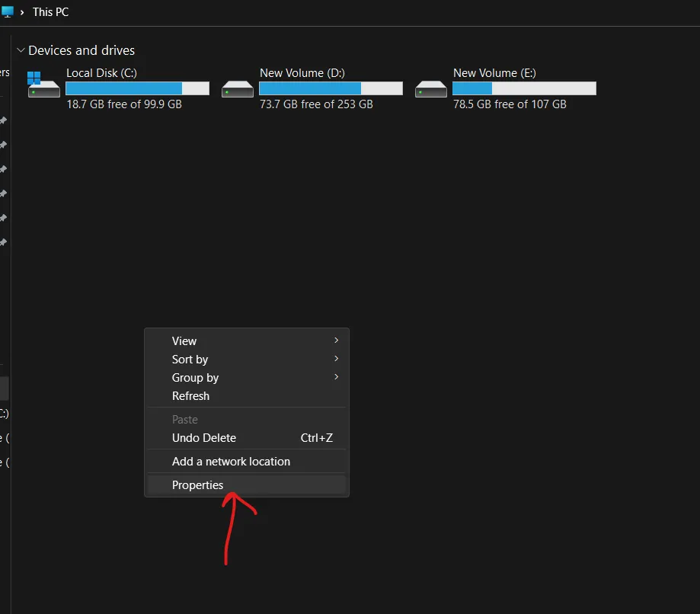The height and width of the screenshot is (614, 700).
Task: Open the Sort by menu entry
Action: (x=190, y=360)
